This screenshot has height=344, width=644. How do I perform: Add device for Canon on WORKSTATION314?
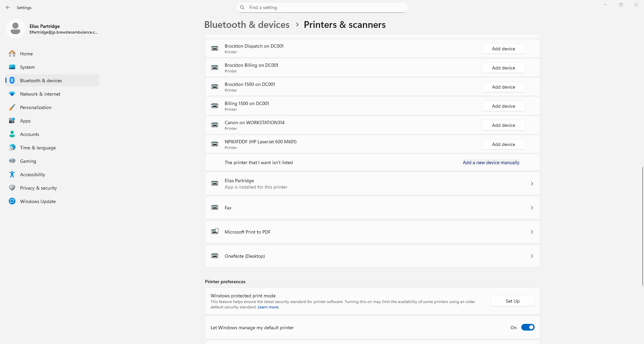point(503,125)
